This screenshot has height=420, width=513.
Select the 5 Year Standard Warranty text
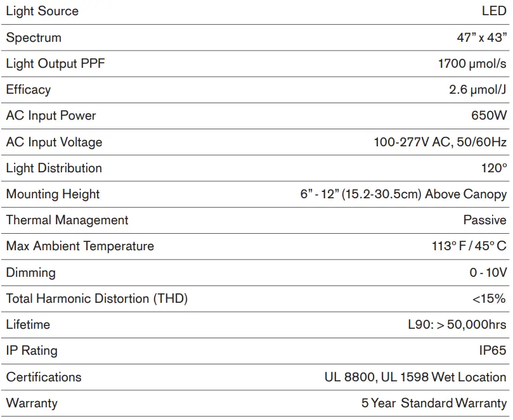(x=434, y=403)
